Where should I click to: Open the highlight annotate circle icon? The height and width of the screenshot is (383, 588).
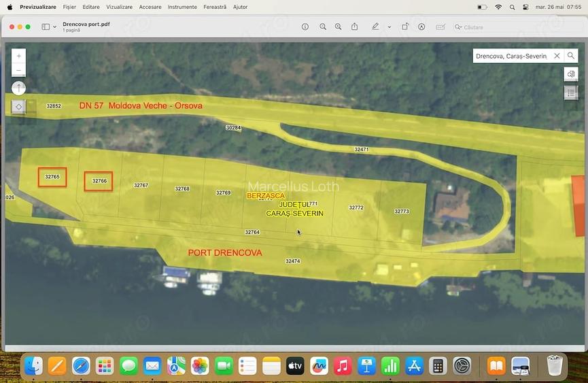(421, 27)
